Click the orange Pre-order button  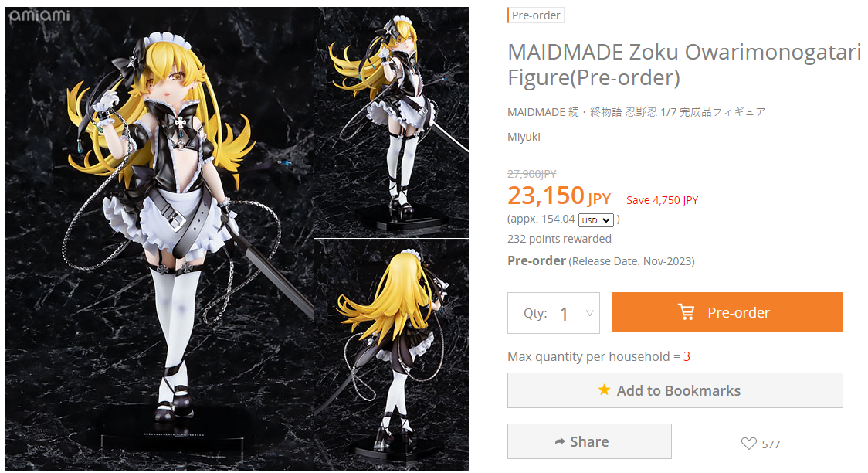click(727, 312)
